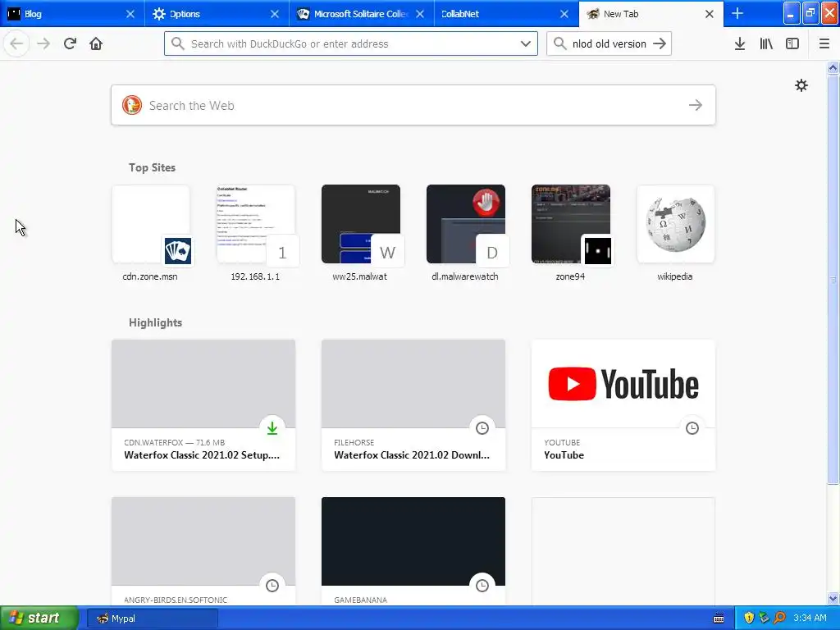Click the network connection tray icon
This screenshot has width=840, height=630.
click(x=765, y=619)
